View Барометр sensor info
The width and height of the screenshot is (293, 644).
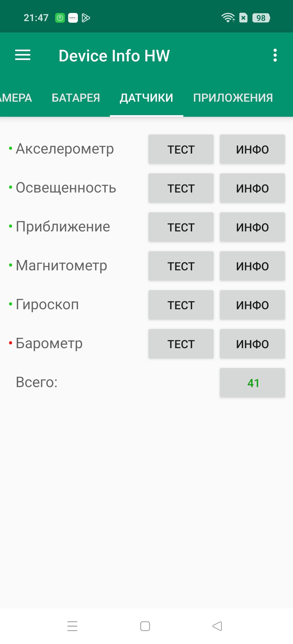point(252,344)
